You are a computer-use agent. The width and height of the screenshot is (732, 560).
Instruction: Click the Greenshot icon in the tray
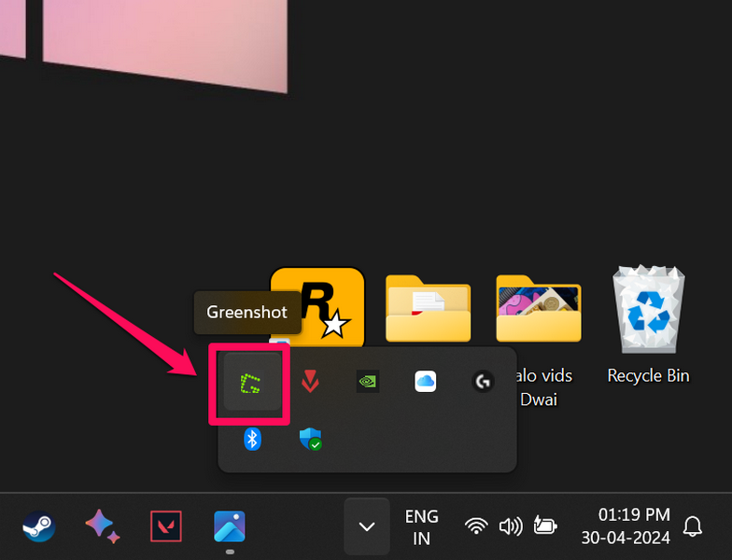(x=248, y=382)
